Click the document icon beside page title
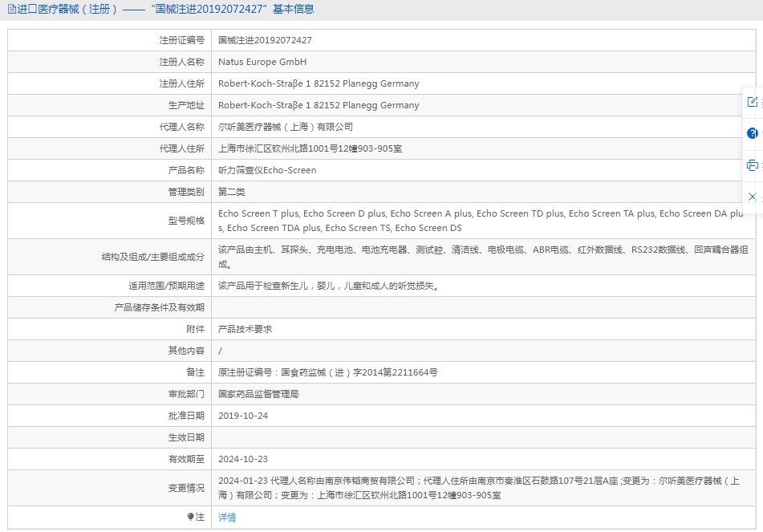The height and width of the screenshot is (532, 763). 11,10
